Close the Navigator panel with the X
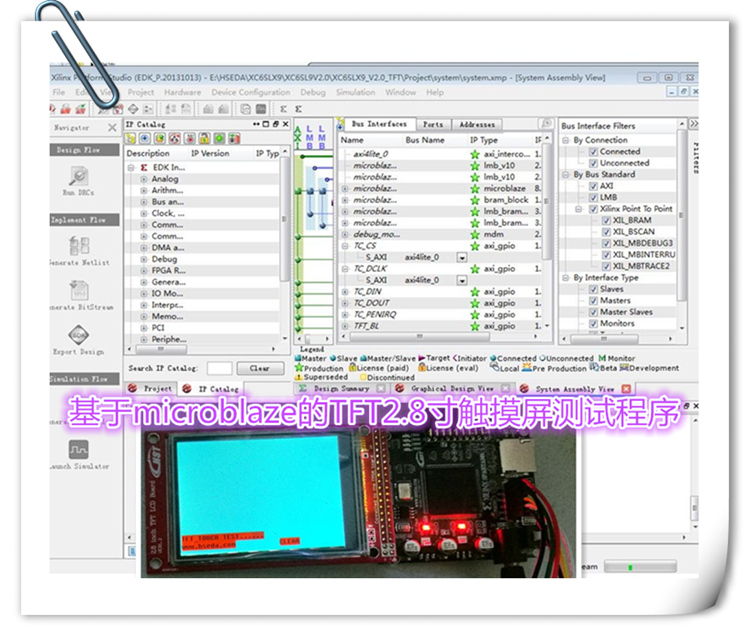Image resolution: width=750 pixels, height=636 pixels. [112, 127]
